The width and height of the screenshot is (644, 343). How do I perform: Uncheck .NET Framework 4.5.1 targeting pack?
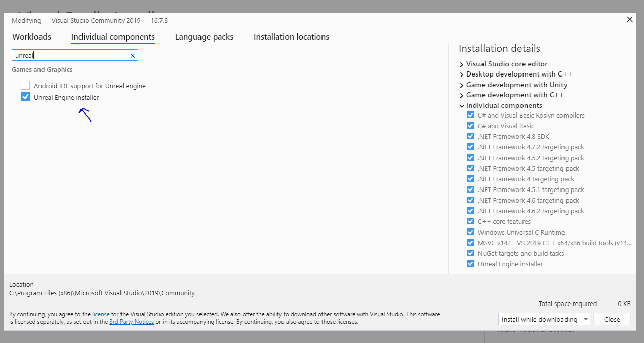point(470,189)
